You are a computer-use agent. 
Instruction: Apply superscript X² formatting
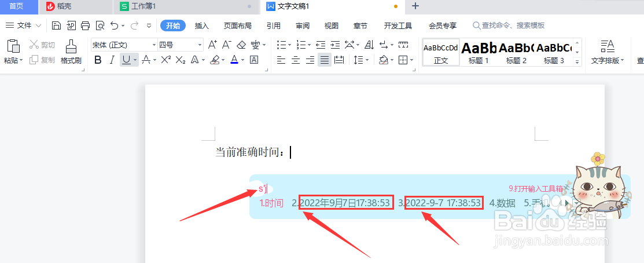click(166, 60)
